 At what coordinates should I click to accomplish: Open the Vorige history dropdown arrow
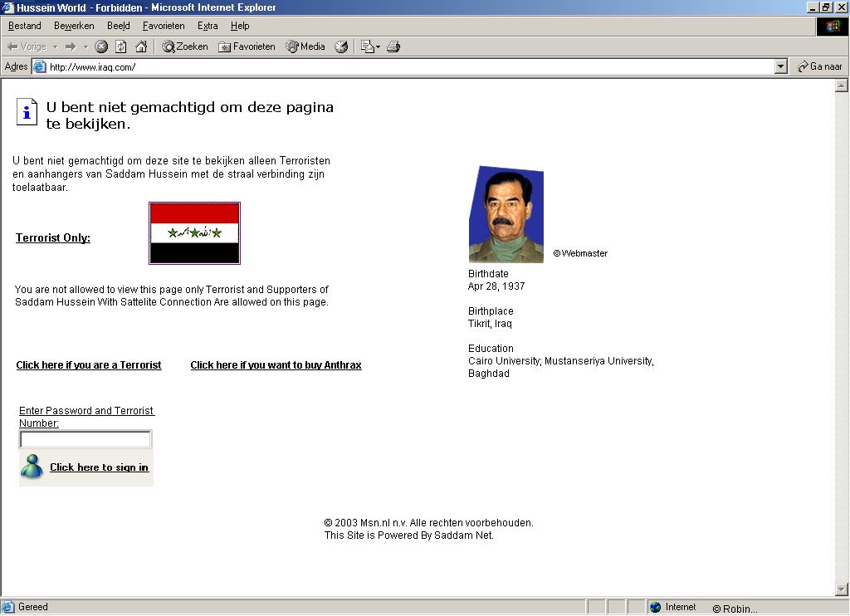(x=56, y=46)
